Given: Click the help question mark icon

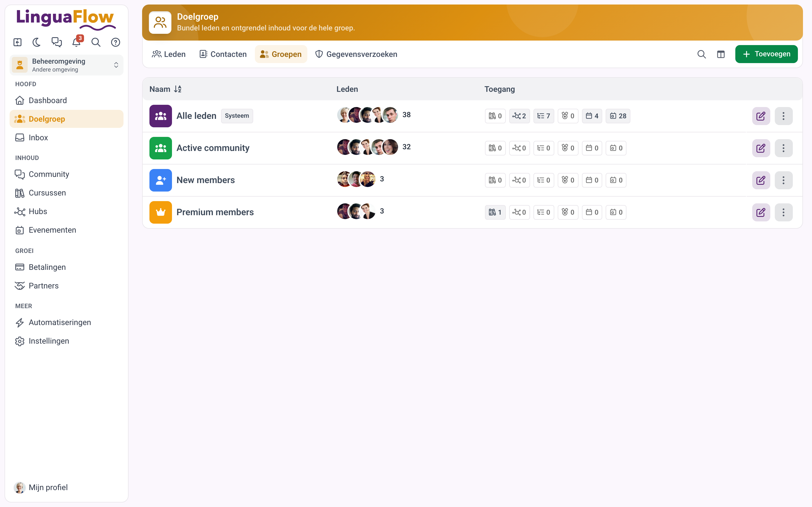Looking at the screenshot, I should pyautogui.click(x=116, y=42).
